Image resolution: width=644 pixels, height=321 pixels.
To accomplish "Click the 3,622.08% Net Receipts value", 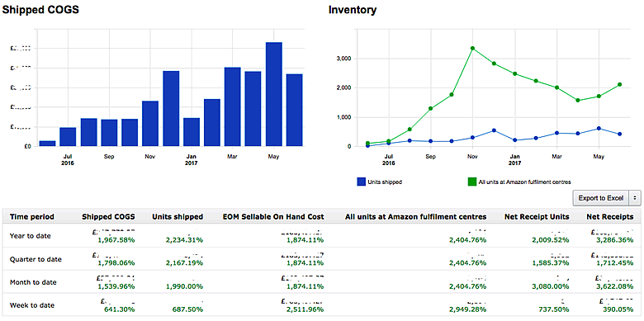I will click(614, 286).
